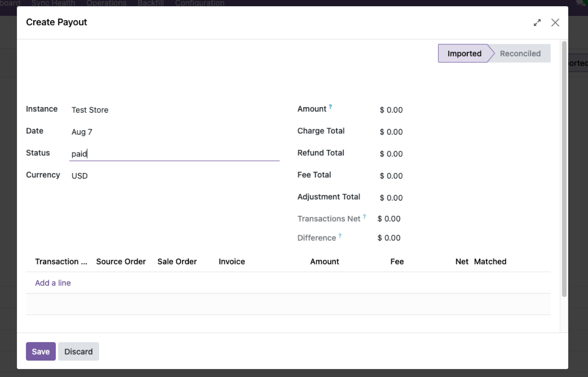
Task: Add a line to transactions table
Action: [x=53, y=283]
